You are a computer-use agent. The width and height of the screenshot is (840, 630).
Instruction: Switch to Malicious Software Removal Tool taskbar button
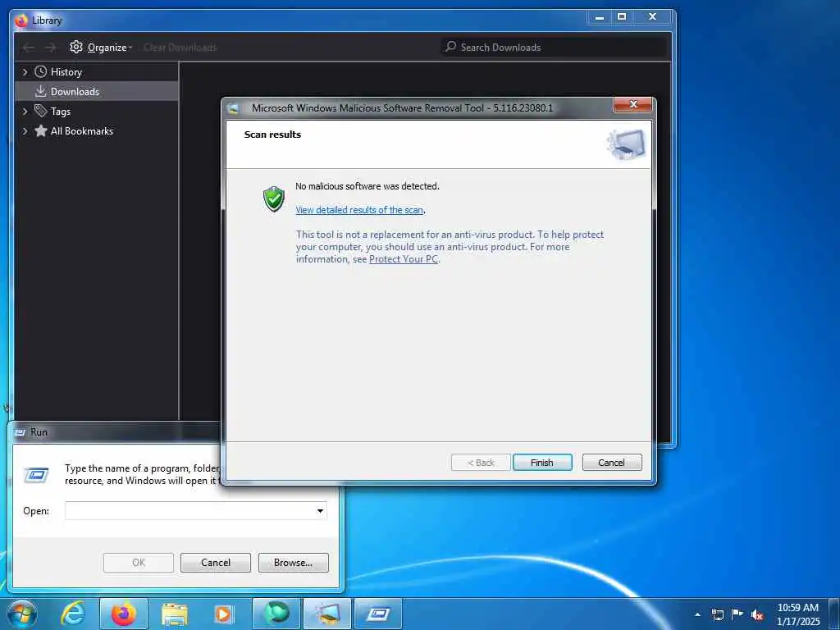point(327,614)
